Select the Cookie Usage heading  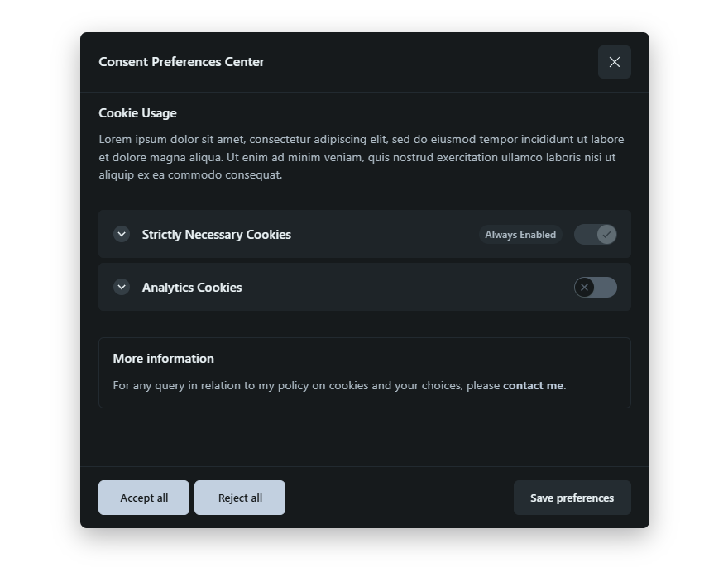[x=137, y=113]
